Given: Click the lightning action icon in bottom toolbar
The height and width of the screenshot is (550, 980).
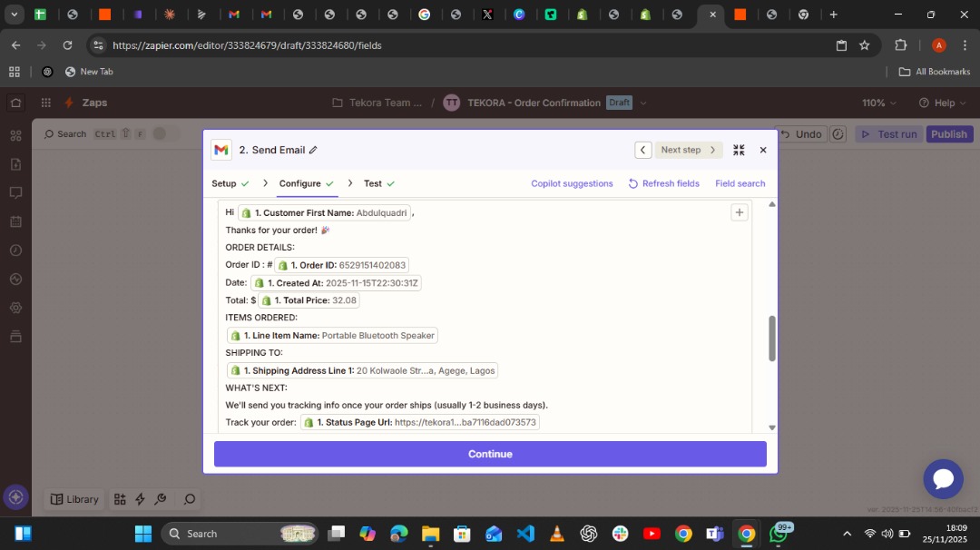Looking at the screenshot, I should point(140,499).
